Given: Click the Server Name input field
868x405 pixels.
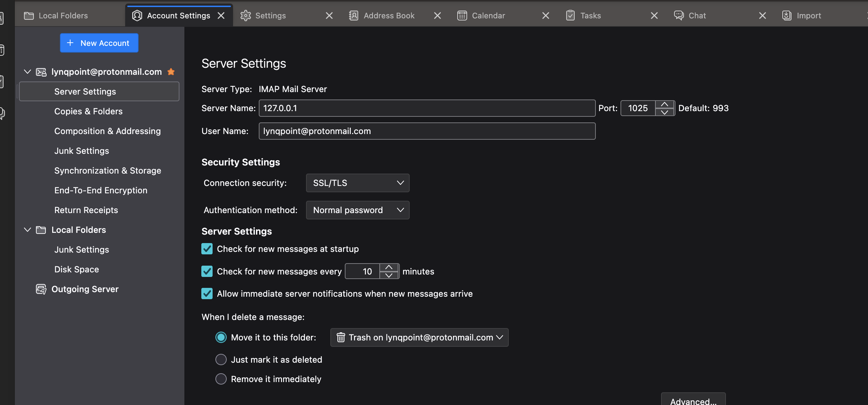Looking at the screenshot, I should 427,108.
